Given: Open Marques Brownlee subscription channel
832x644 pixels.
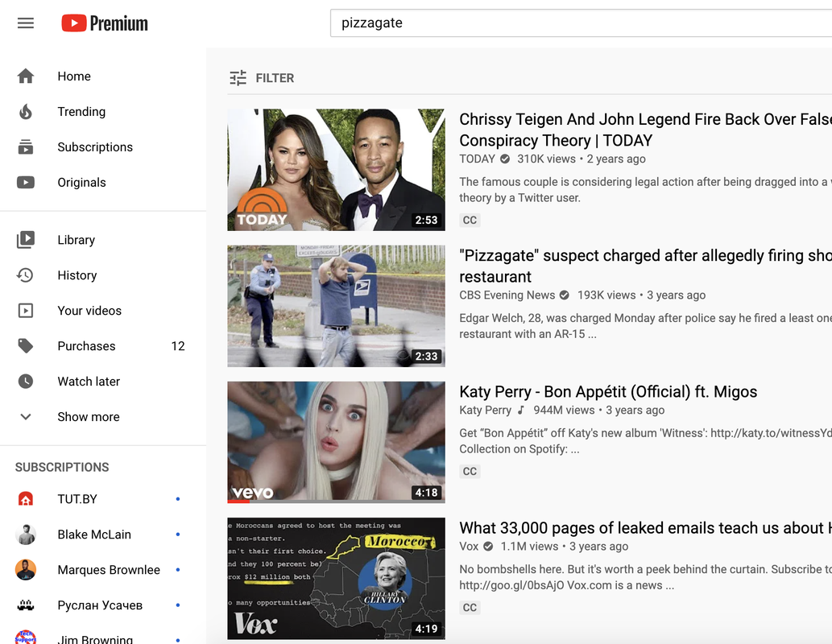Looking at the screenshot, I should click(103, 570).
